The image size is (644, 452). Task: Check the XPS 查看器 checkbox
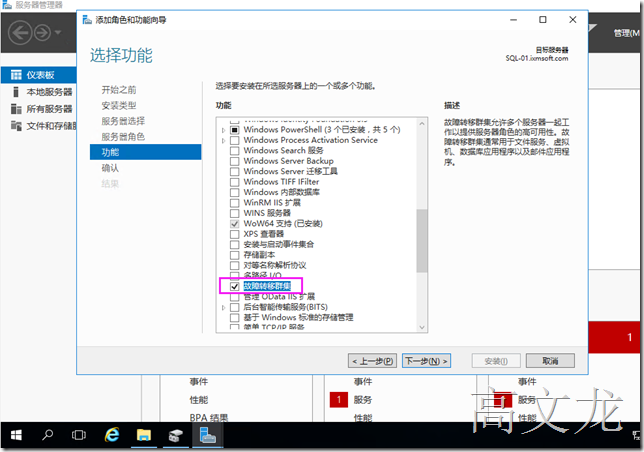tap(235, 234)
